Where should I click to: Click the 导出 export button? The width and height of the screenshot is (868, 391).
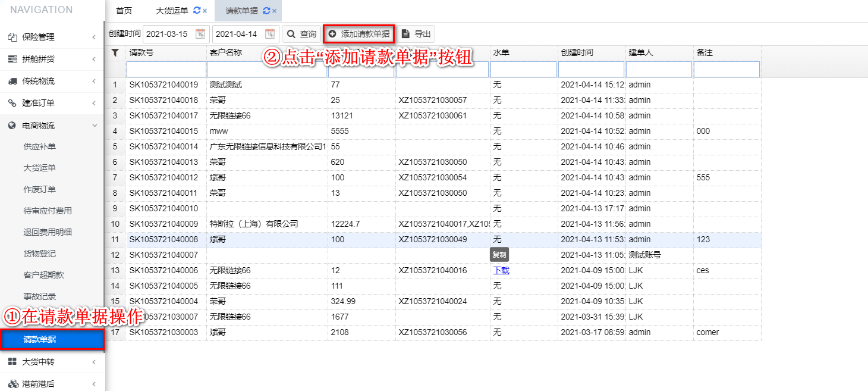click(416, 34)
